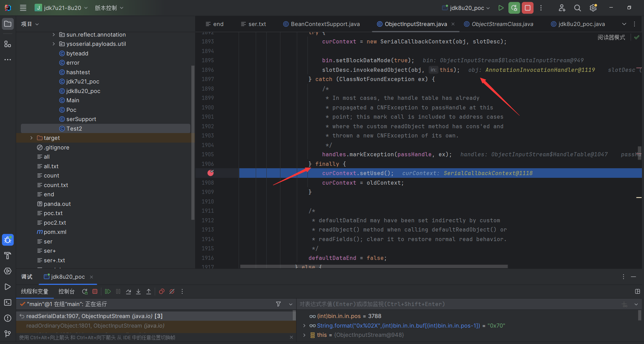This screenshot has height=344, width=644.
Task: Open expression history dropdown in evaluate field
Action: click(x=636, y=304)
